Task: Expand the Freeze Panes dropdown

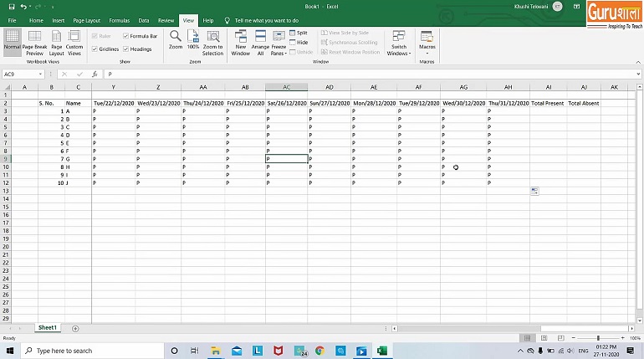Action: (279, 44)
